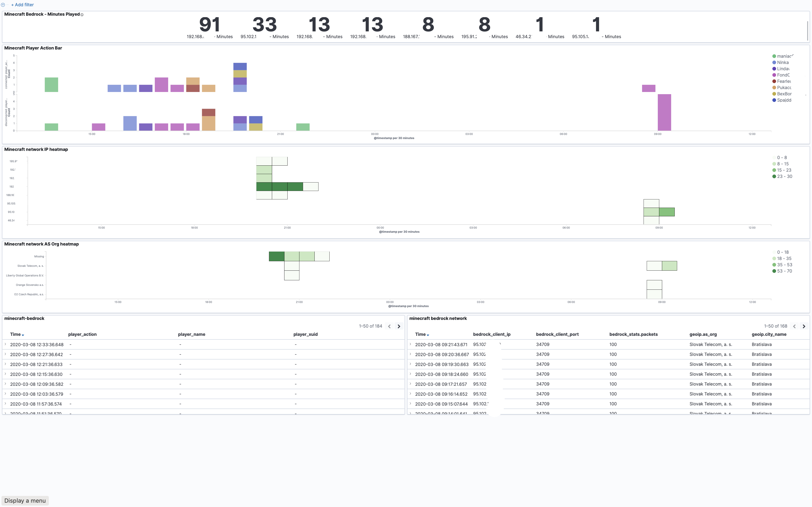Go to previous page of bedrock network table
812x507 pixels.
coord(794,326)
